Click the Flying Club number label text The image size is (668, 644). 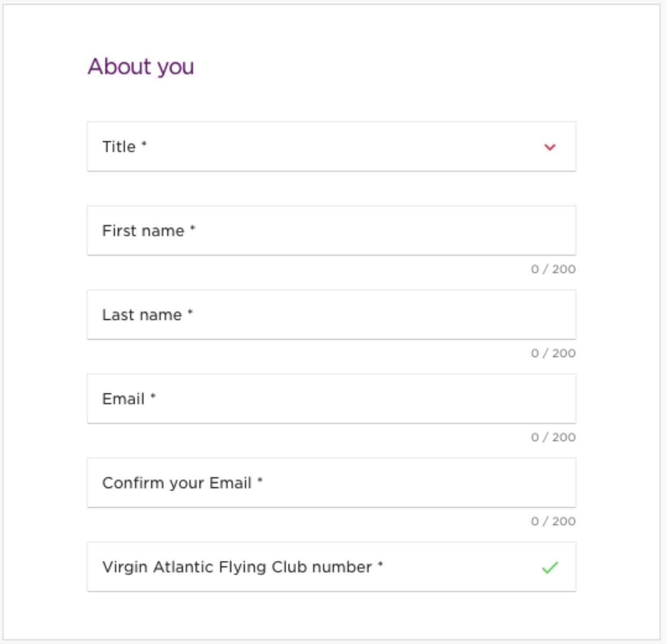237,567
